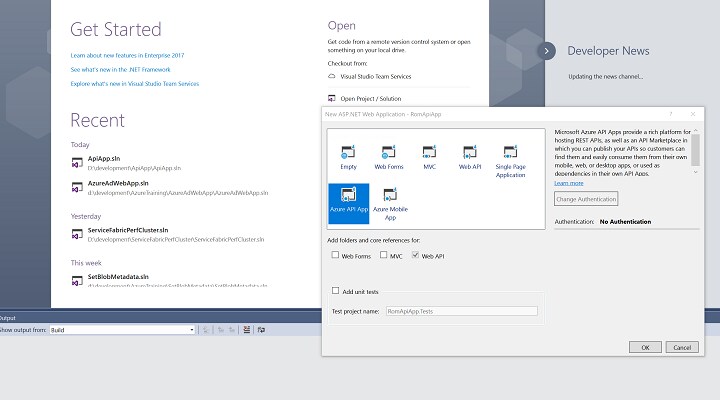
Task: Click the Open Project / Solution icon
Action: tap(332, 98)
